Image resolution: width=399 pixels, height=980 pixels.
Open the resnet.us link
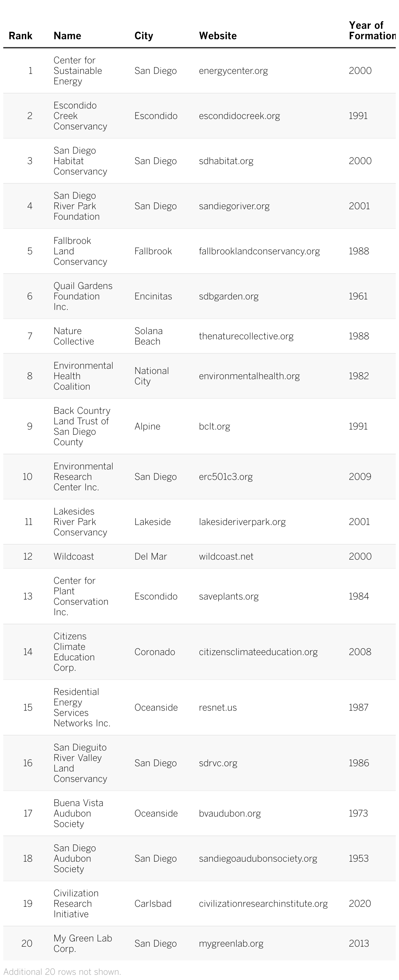coord(217,708)
